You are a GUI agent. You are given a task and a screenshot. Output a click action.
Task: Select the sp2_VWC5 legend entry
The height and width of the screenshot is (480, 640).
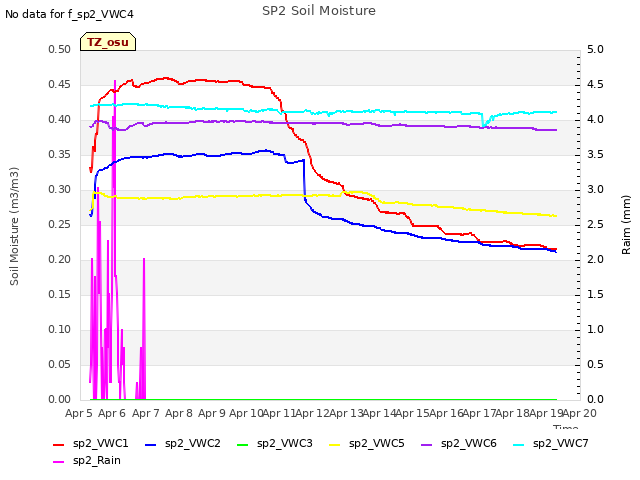click(367, 443)
